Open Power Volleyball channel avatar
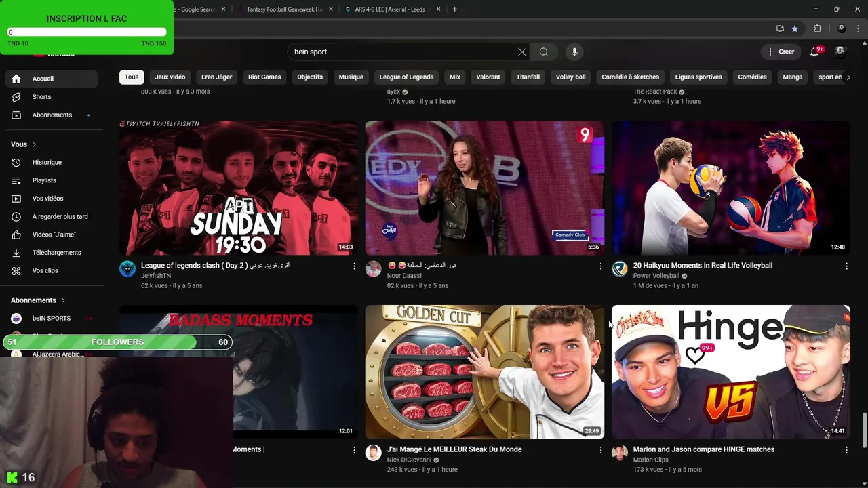 [620, 269]
